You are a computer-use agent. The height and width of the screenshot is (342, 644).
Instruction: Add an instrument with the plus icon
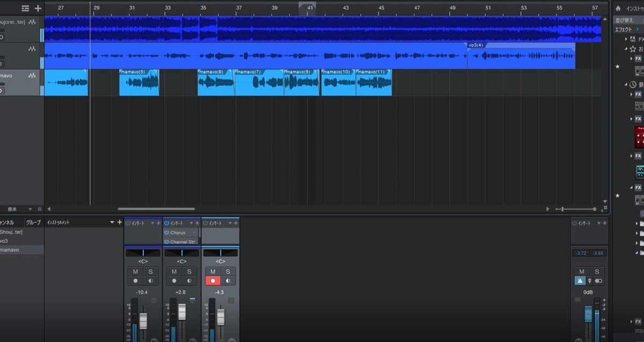tap(120, 222)
